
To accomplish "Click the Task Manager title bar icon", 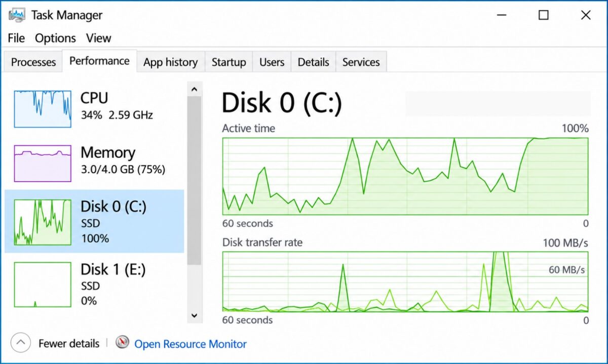I will tap(17, 15).
